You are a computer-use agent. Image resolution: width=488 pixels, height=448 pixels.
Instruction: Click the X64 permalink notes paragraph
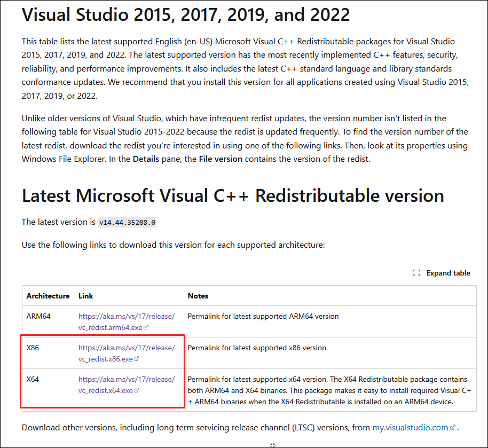(329, 390)
